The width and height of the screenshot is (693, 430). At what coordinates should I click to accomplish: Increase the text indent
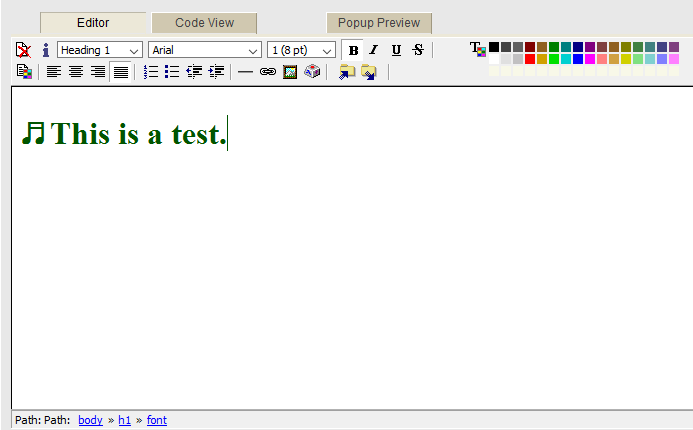pos(216,72)
